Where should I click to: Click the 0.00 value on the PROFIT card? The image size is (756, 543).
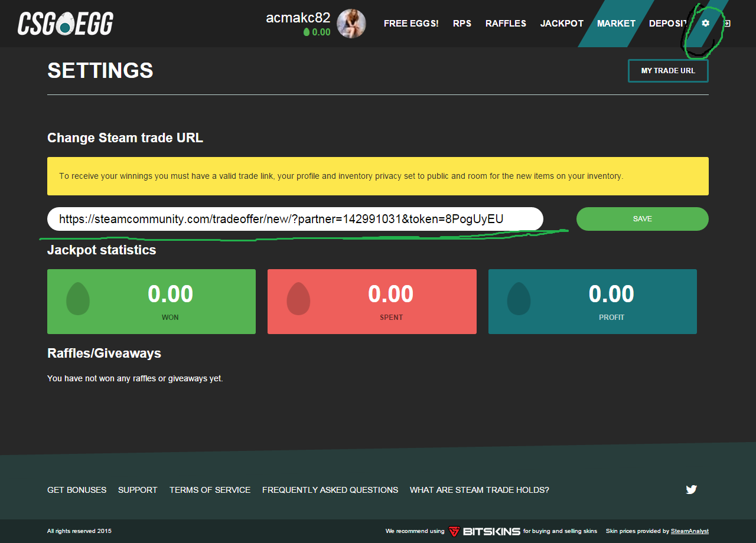[611, 294]
